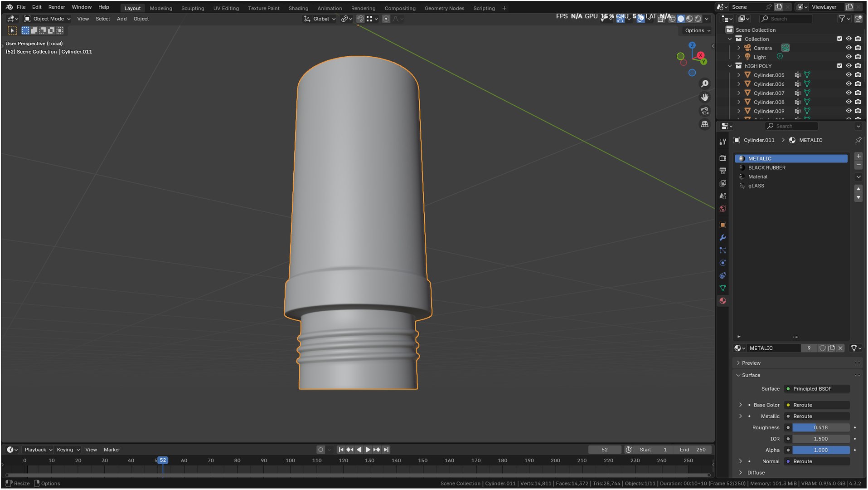The height and width of the screenshot is (490, 868).
Task: Toggle fake user shield for METALIC
Action: click(x=822, y=348)
